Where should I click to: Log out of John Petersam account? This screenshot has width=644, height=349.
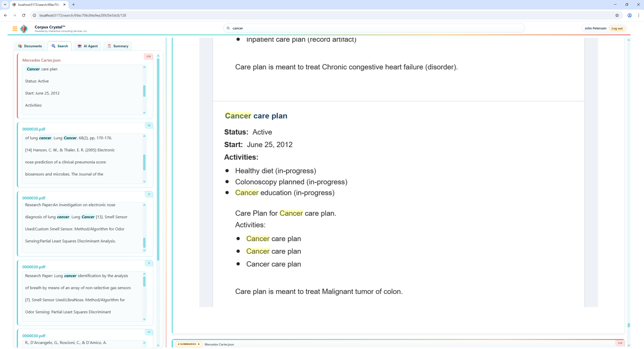click(617, 28)
